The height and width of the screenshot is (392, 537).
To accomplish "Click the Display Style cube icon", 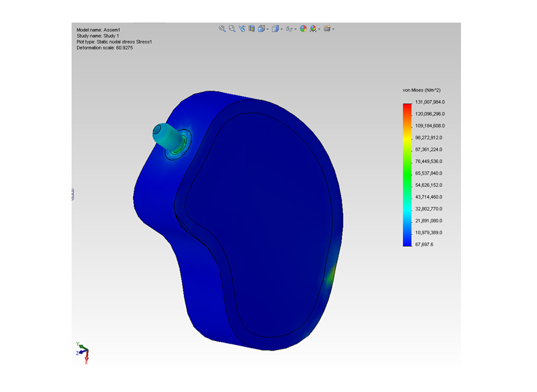I will click(x=276, y=29).
